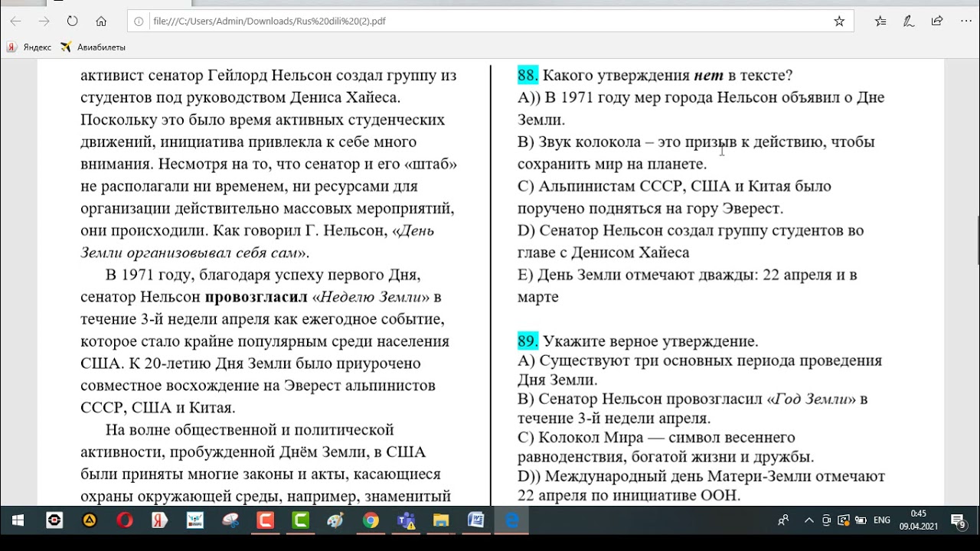The height and width of the screenshot is (551, 980).
Task: Open the People icon in system tray
Action: (x=783, y=520)
